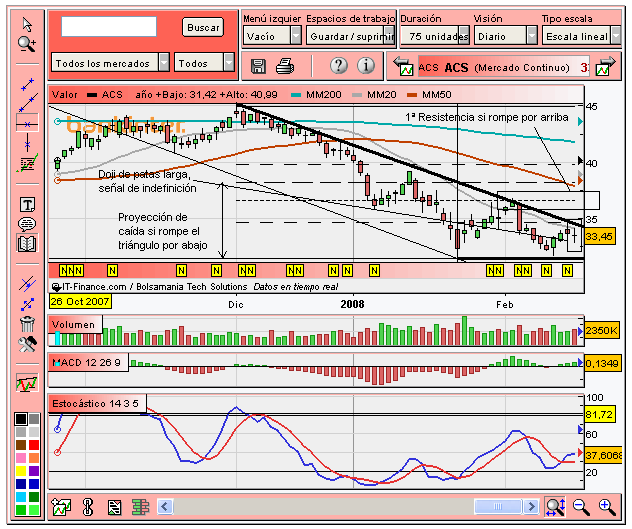
Task: Click the chain link icon in bottom toolbar
Action: coord(87,507)
